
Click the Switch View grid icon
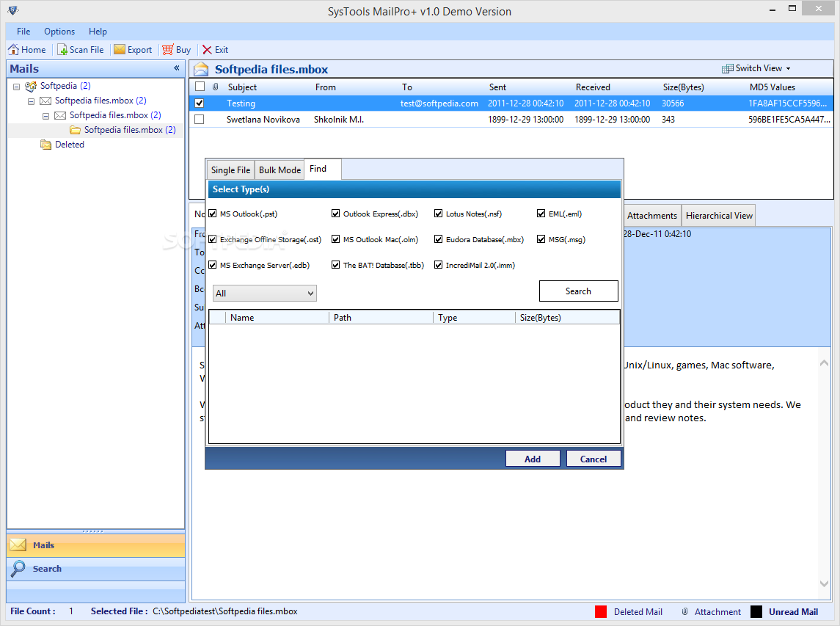(x=728, y=68)
